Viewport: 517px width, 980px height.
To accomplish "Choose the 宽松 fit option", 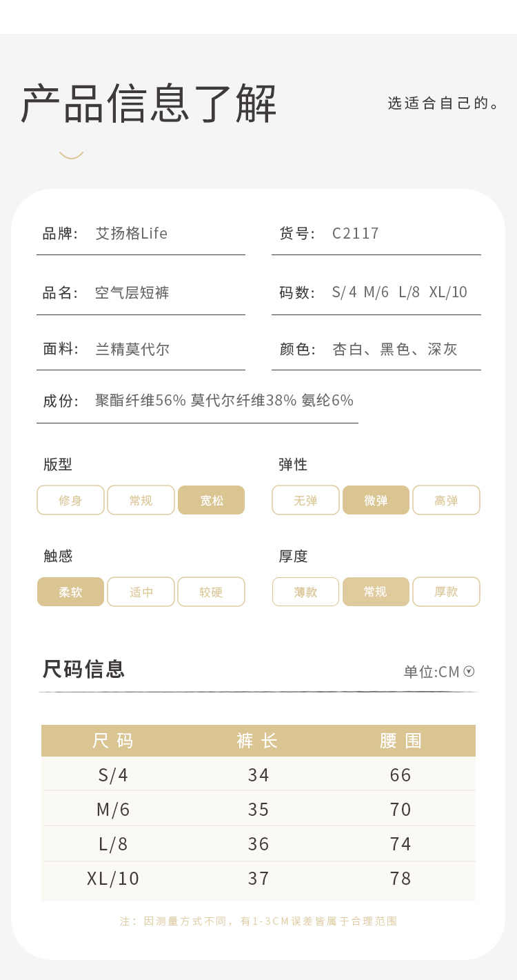I will click(212, 500).
